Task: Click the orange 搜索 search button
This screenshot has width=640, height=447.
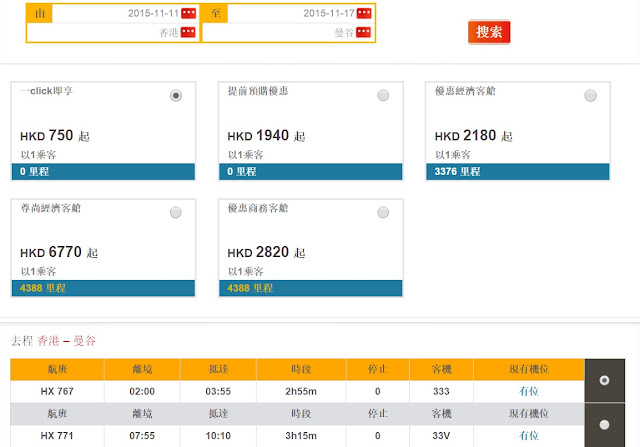Action: pos(489,32)
